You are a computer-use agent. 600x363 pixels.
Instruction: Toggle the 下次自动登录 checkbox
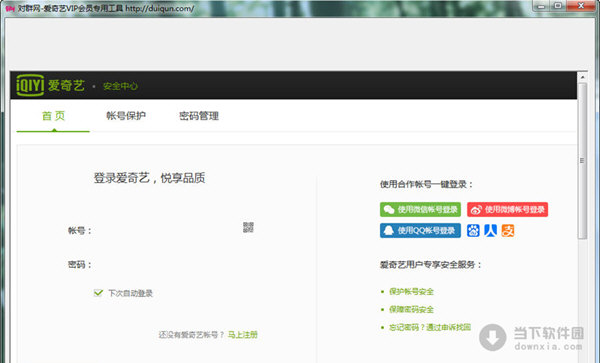(98, 293)
